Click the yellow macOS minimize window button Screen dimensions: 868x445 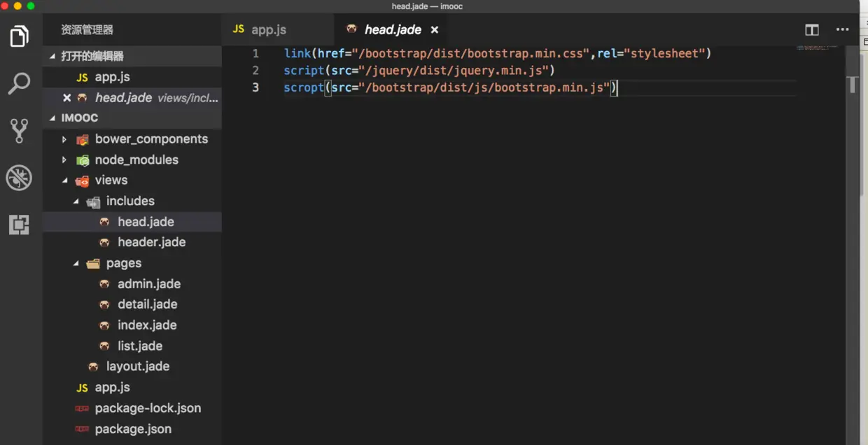(x=17, y=6)
